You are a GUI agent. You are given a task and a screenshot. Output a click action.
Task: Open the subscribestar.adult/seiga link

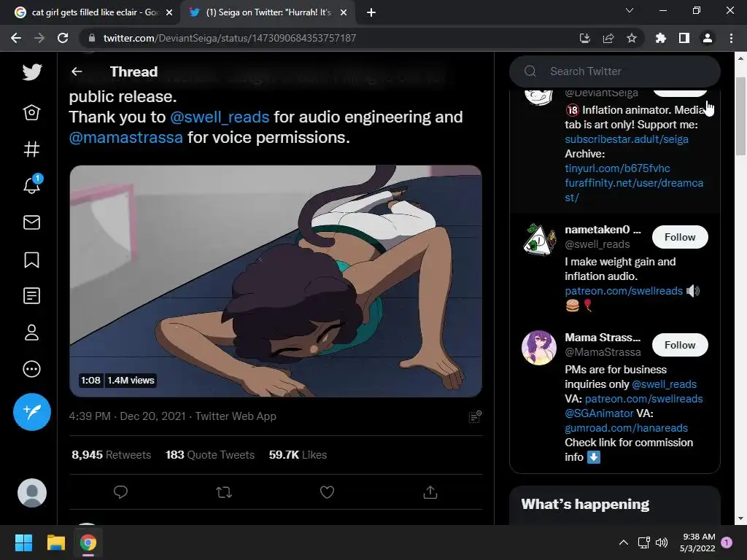coord(627,139)
